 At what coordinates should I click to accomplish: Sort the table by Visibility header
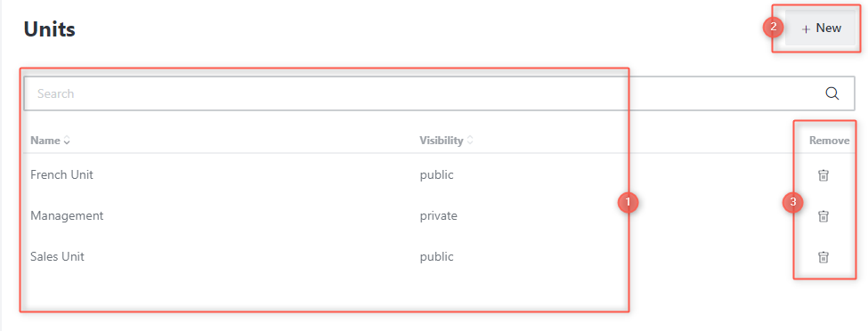click(442, 141)
